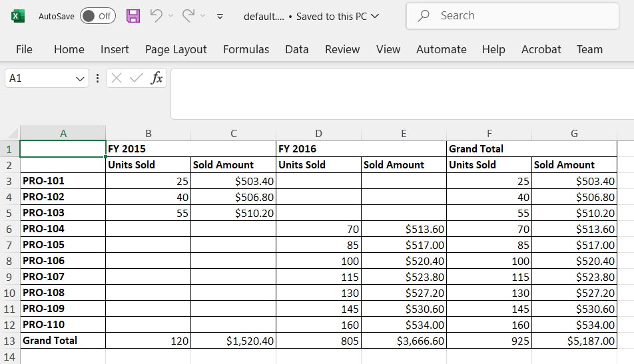
Task: Toggle the AutoSave switch
Action: tap(97, 16)
